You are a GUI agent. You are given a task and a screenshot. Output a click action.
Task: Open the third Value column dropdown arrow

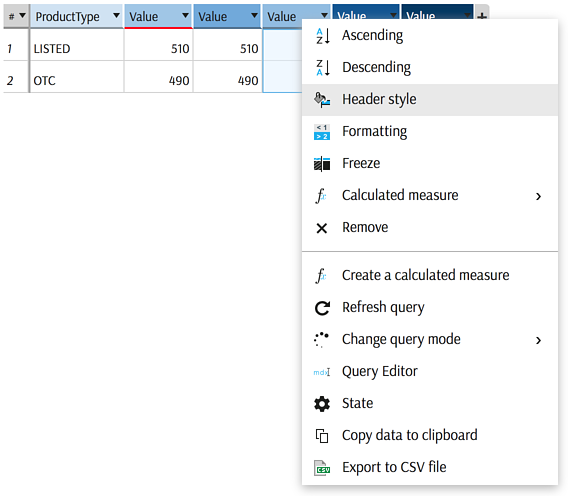[324, 15]
